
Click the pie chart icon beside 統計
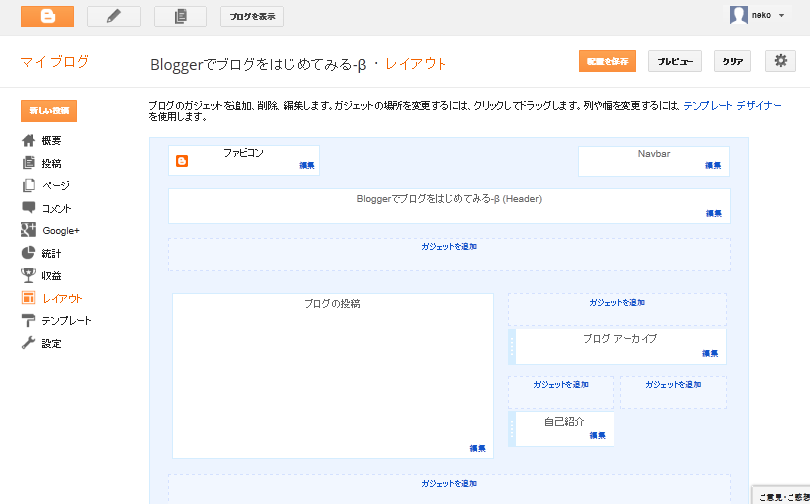point(28,253)
